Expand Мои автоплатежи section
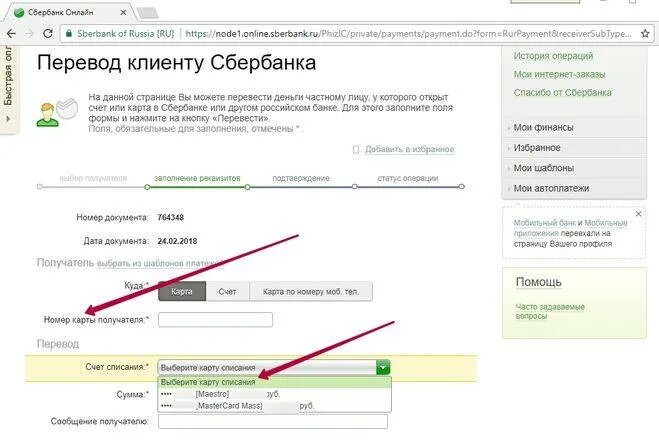This screenshot has width=659, height=442. click(x=551, y=188)
